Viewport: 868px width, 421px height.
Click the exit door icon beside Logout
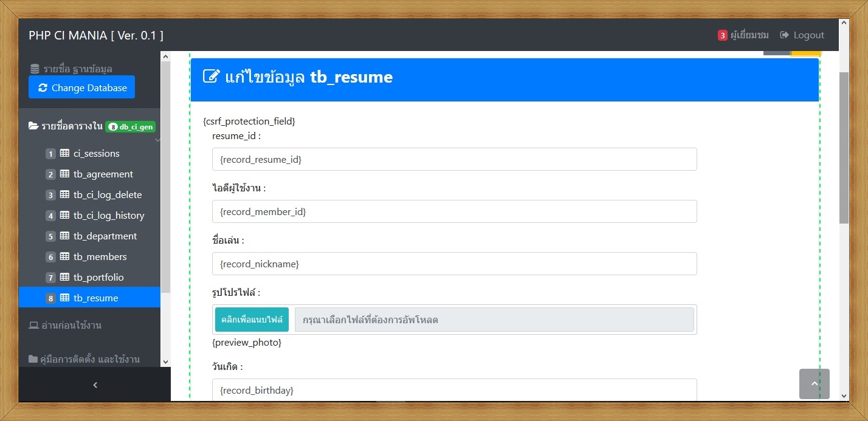784,35
